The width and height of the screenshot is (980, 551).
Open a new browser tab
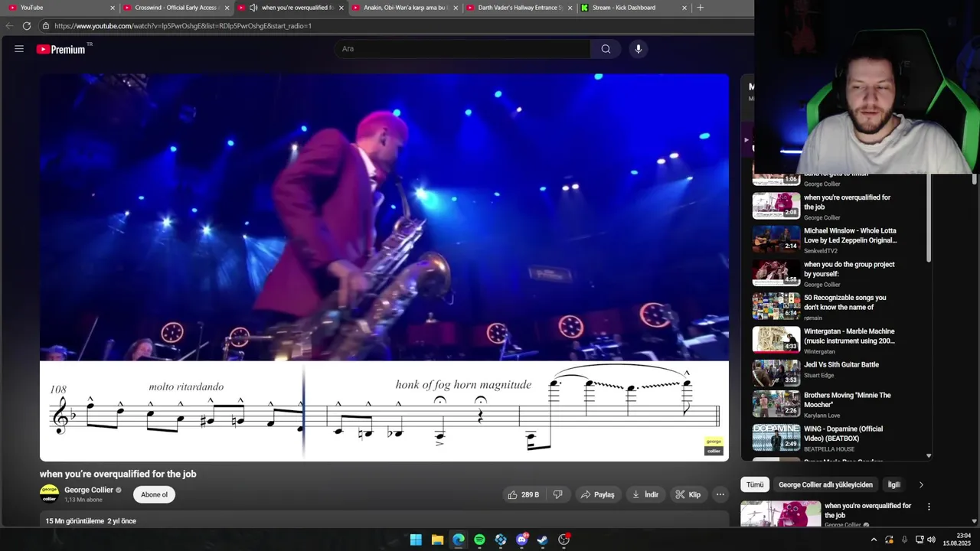pos(700,8)
